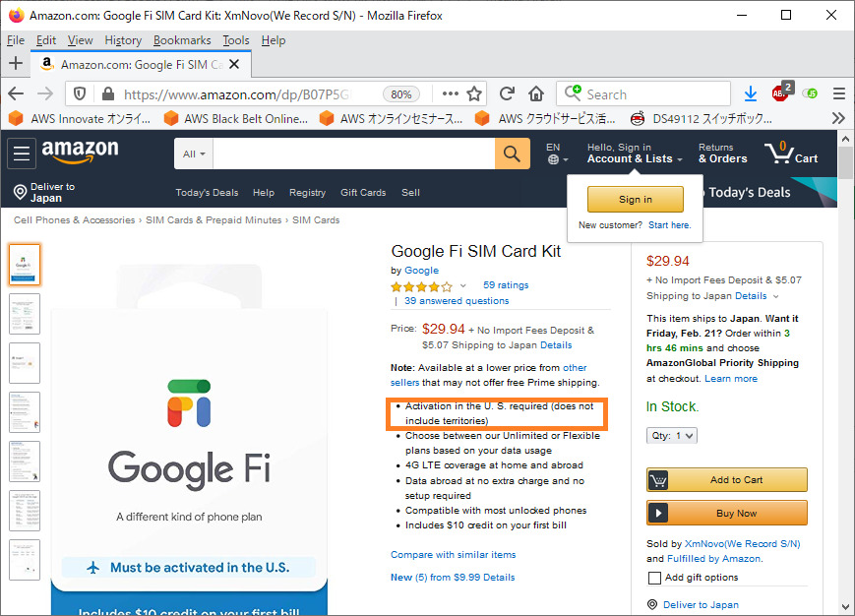
Task: Click Compare with similar items
Action: click(454, 555)
